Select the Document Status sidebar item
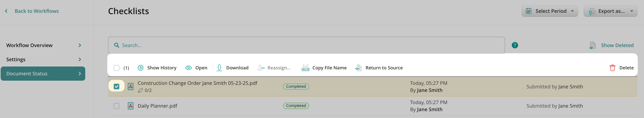 pyautogui.click(x=43, y=74)
